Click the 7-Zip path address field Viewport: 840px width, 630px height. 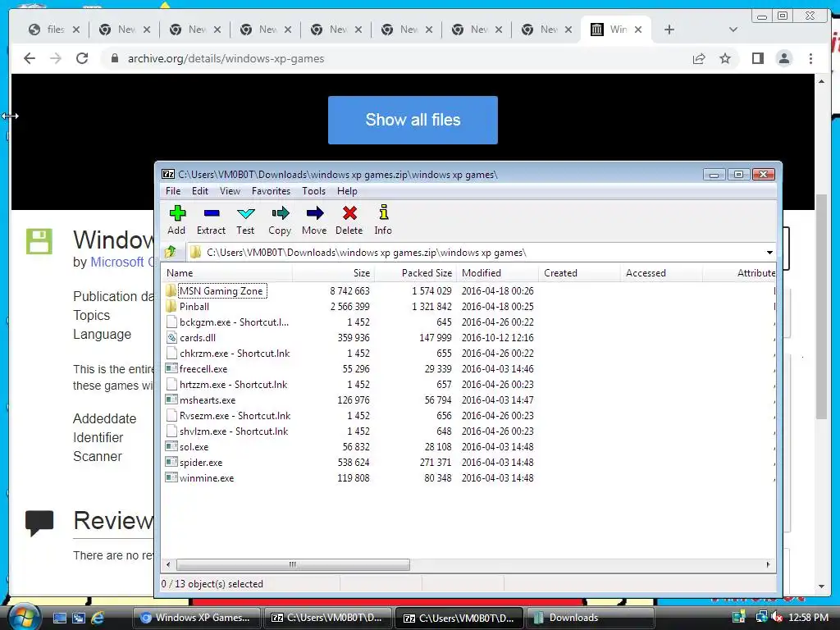pos(476,253)
